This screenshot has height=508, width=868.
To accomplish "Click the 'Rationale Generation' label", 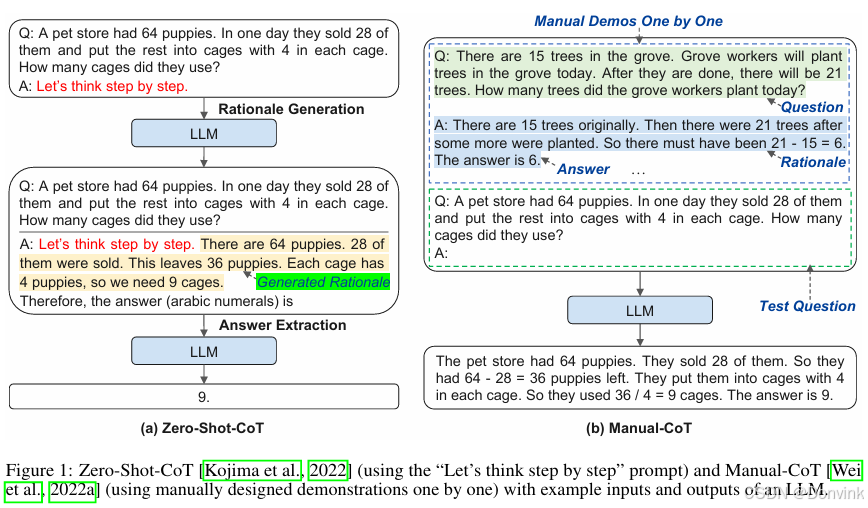I will 291,109.
